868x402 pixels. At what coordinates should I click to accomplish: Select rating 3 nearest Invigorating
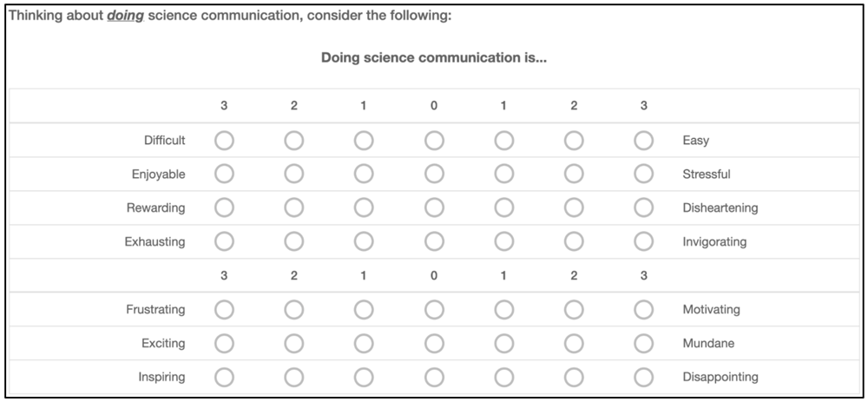(x=644, y=241)
